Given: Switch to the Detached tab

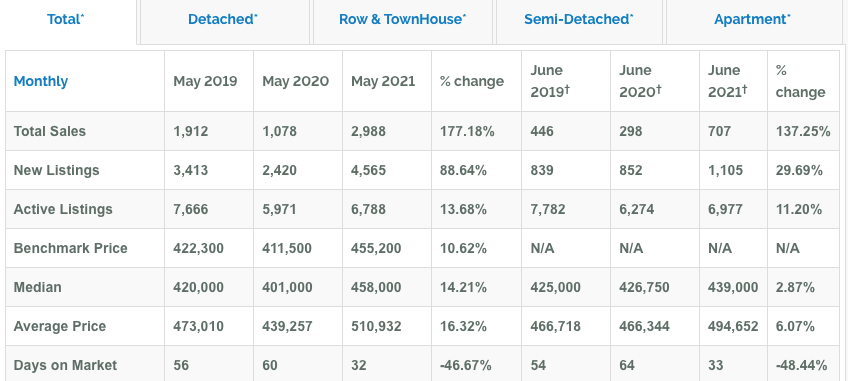Looking at the screenshot, I should 224,20.
